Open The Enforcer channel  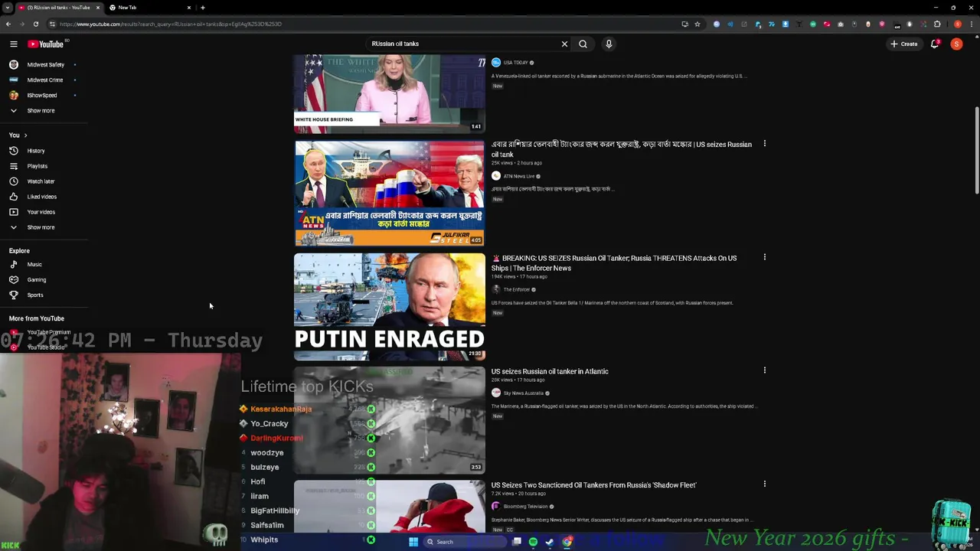pyautogui.click(x=516, y=289)
